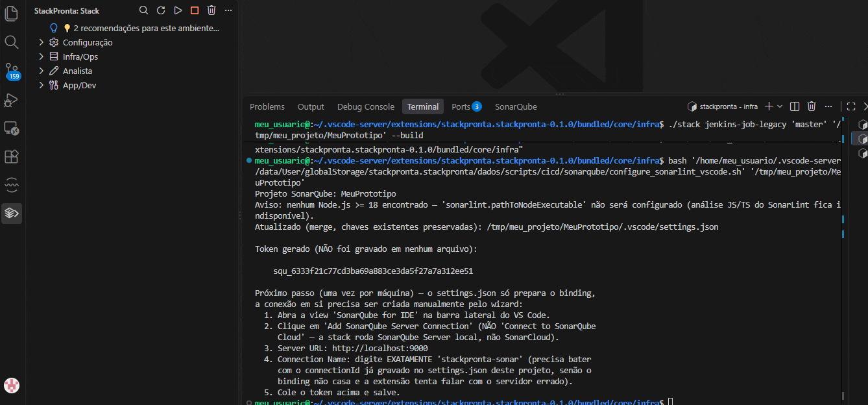Click 'Projeto SonarQube: MeuPrototipo' line
Viewport: 868px width, 405px height.
pyautogui.click(x=326, y=194)
